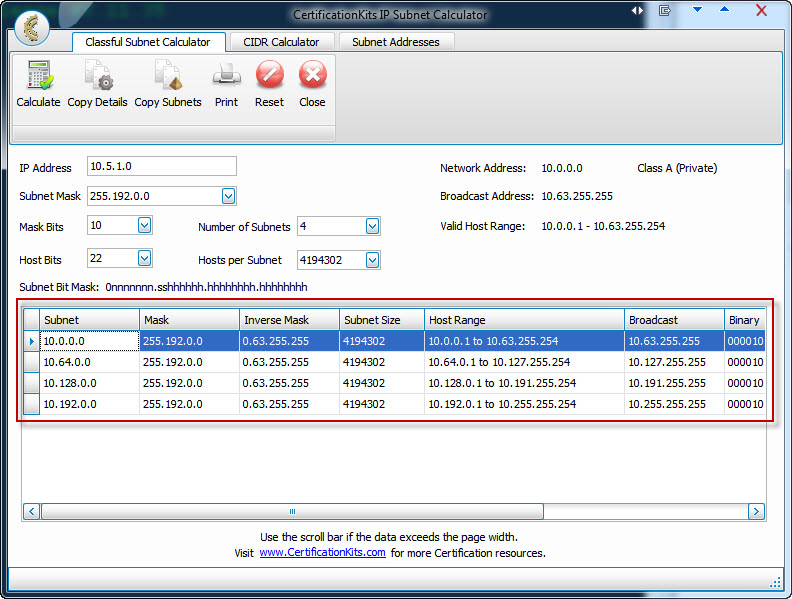Open the Mask Bits dropdown
The width and height of the screenshot is (792, 599).
point(144,225)
